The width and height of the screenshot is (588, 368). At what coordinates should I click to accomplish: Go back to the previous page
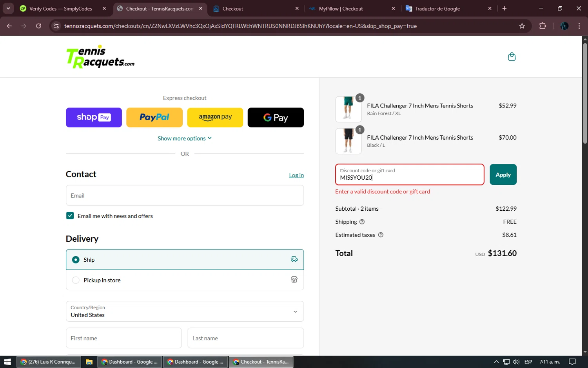(x=9, y=26)
